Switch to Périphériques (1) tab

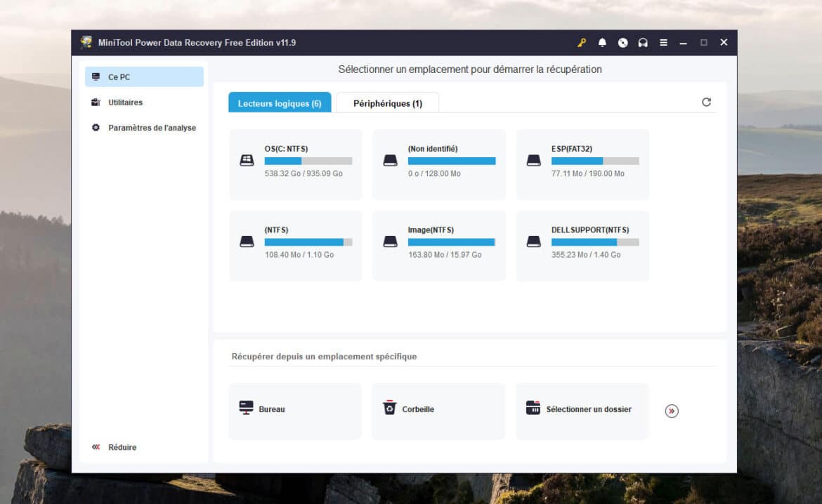tap(388, 103)
